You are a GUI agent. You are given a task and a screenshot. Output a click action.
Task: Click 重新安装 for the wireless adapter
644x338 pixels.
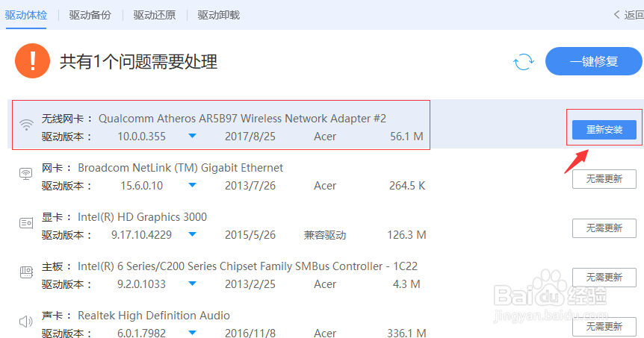(604, 130)
